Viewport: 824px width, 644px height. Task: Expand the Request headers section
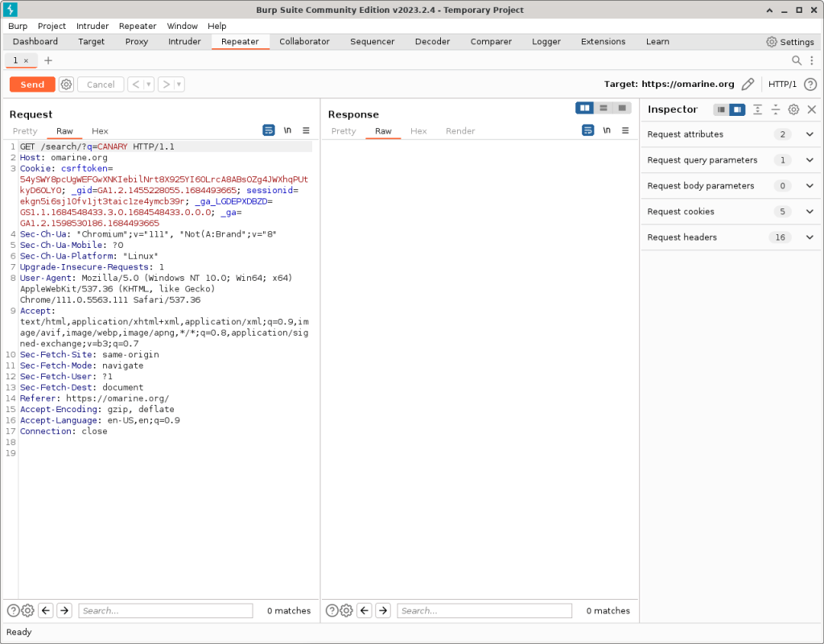click(x=810, y=237)
